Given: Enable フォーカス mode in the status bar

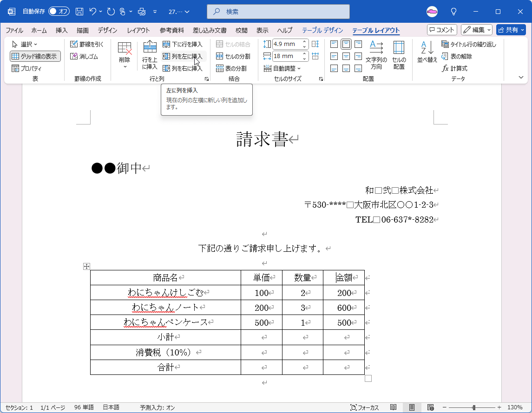Looking at the screenshot, I should (363, 407).
